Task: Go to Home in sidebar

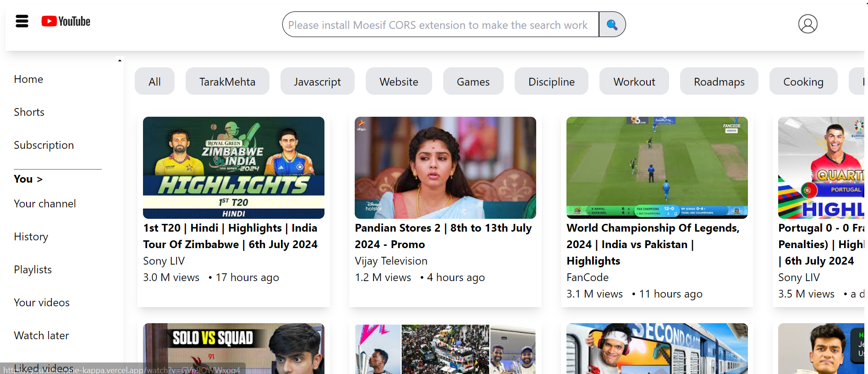Action: pyautogui.click(x=28, y=79)
